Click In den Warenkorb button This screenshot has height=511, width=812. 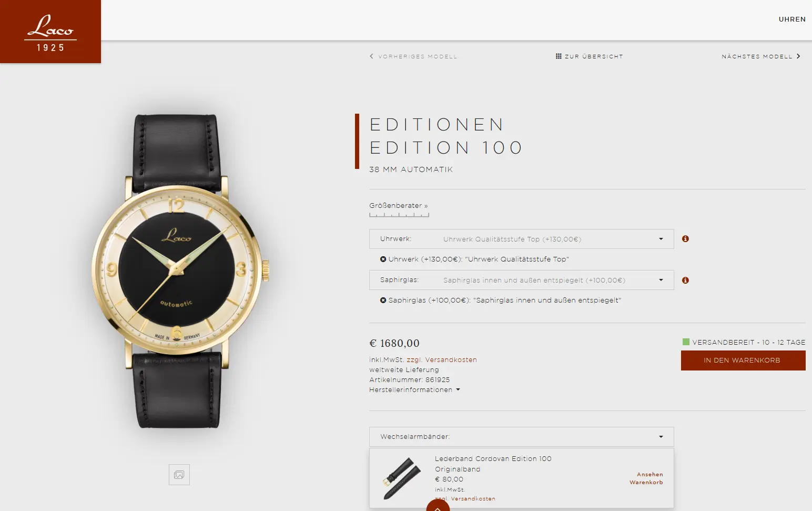(x=743, y=360)
